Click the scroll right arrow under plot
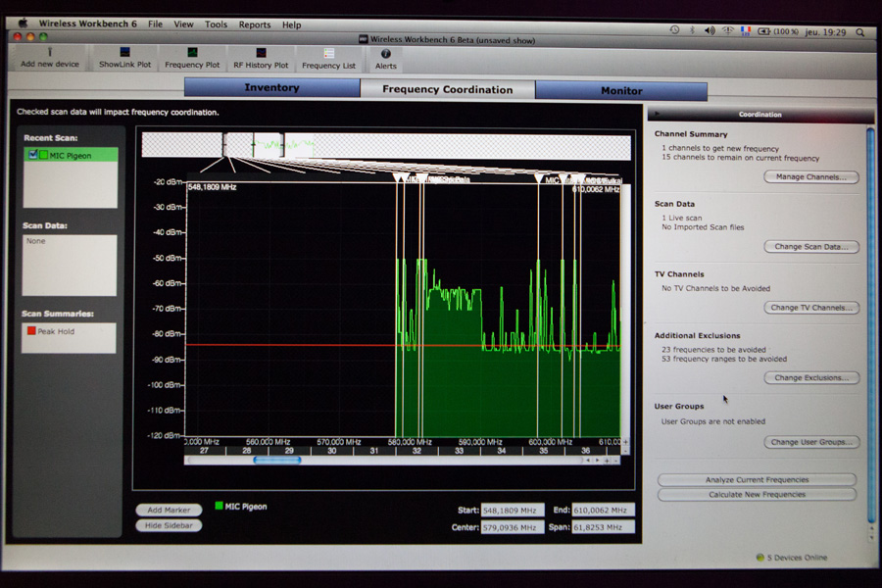Viewport: 882px width, 588px height. click(x=597, y=461)
